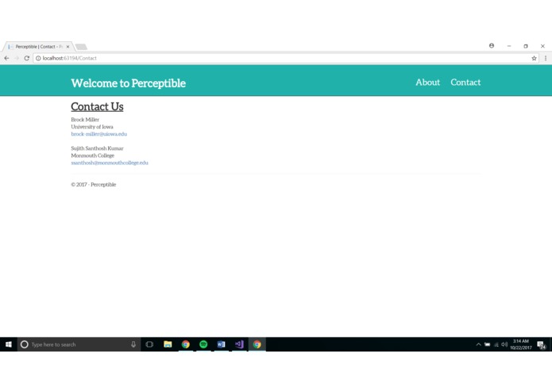The image size is (552, 392).
Task: Select the Sujith Santhosh Kumar text
Action: pyautogui.click(x=97, y=148)
